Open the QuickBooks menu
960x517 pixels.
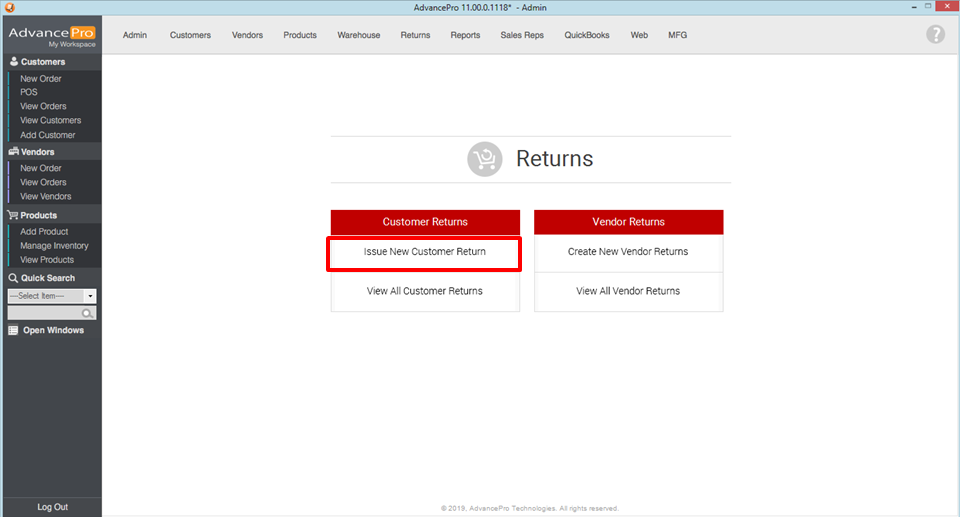tap(586, 35)
